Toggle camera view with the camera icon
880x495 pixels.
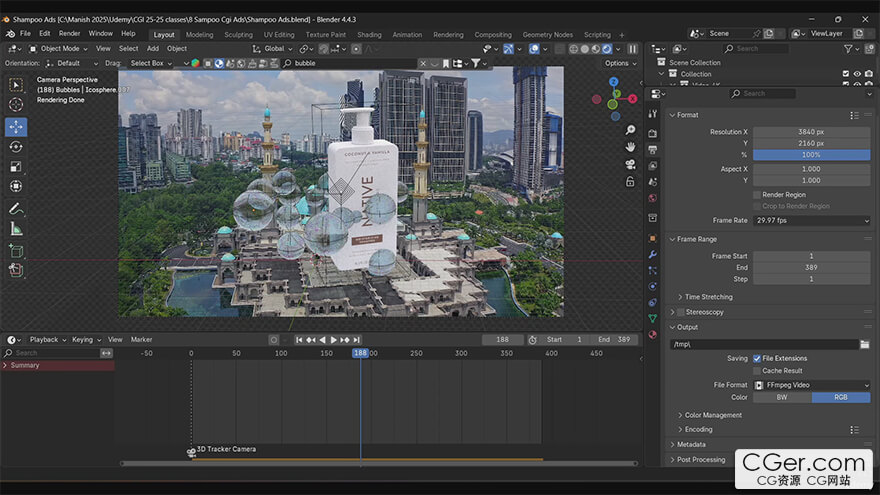click(x=631, y=164)
